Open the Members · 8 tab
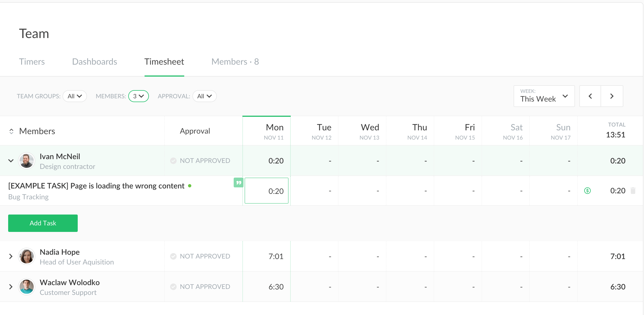 pos(235,62)
